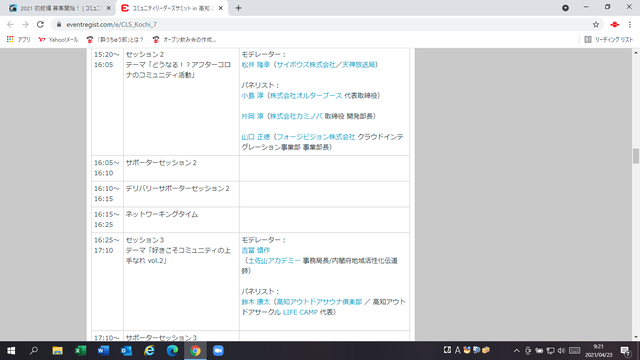The height and width of the screenshot is (360, 640).
Task: Click the scrollbar down arrow
Action: coord(636,337)
